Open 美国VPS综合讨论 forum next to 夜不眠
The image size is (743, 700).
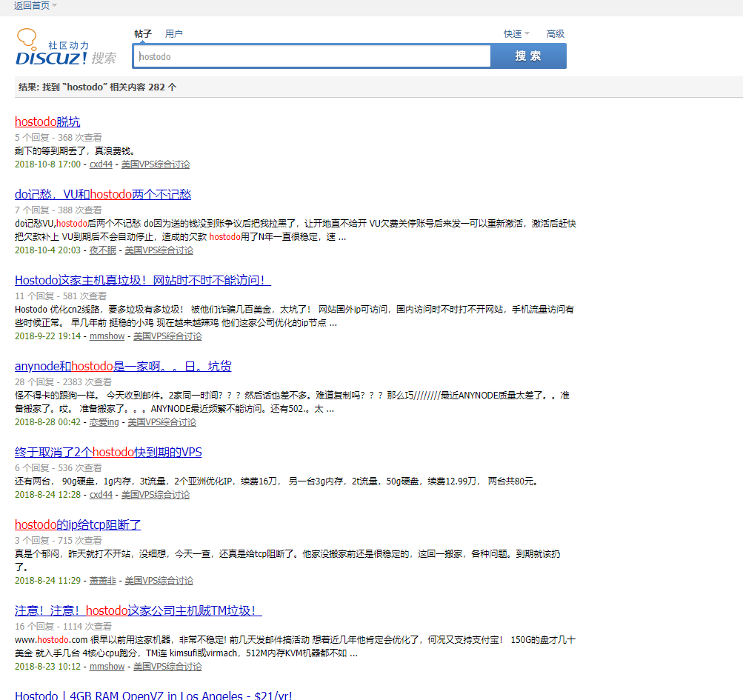(x=159, y=250)
